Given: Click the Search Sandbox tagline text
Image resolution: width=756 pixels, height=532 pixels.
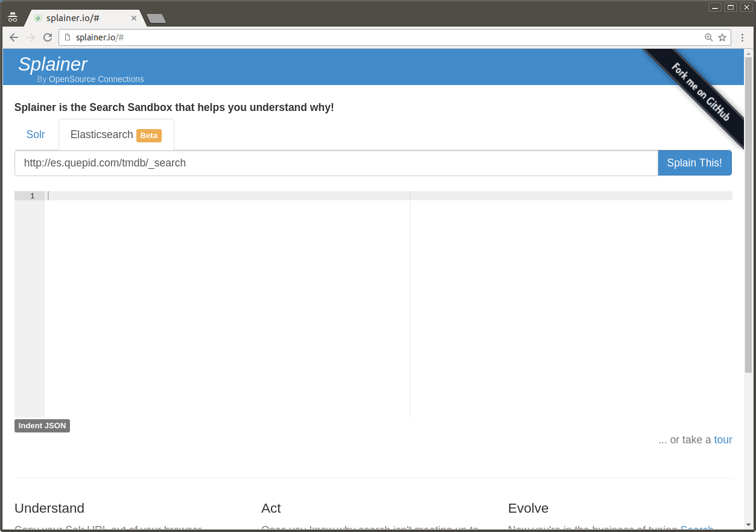Looking at the screenshot, I should click(x=174, y=107).
